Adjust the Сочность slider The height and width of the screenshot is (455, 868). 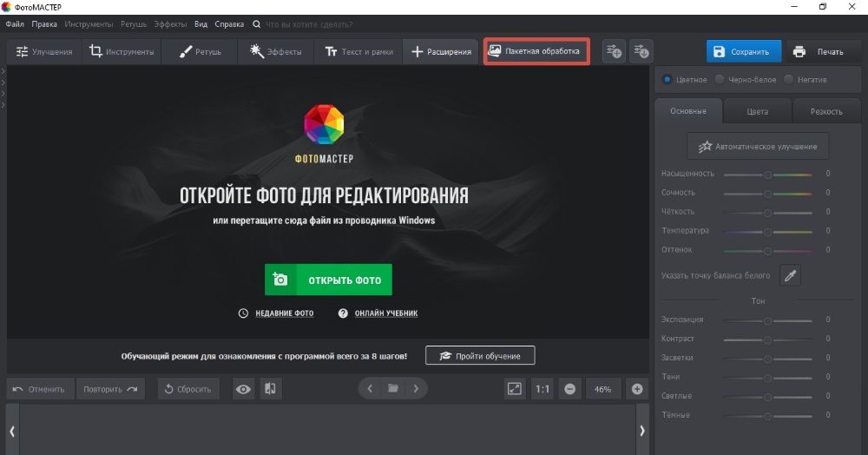click(x=768, y=194)
